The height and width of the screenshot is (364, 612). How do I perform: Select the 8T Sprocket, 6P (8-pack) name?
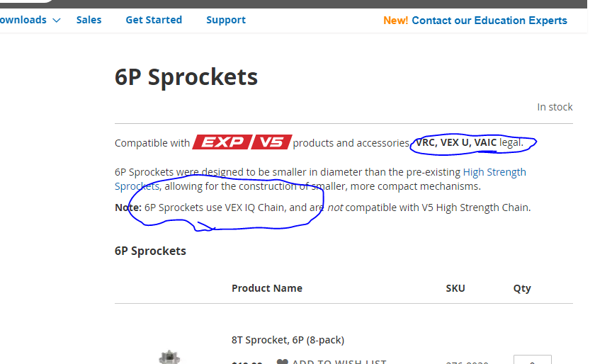coord(288,340)
